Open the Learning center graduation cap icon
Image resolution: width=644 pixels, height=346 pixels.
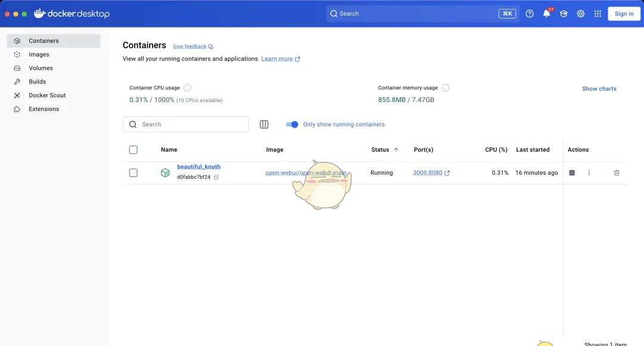tap(563, 14)
